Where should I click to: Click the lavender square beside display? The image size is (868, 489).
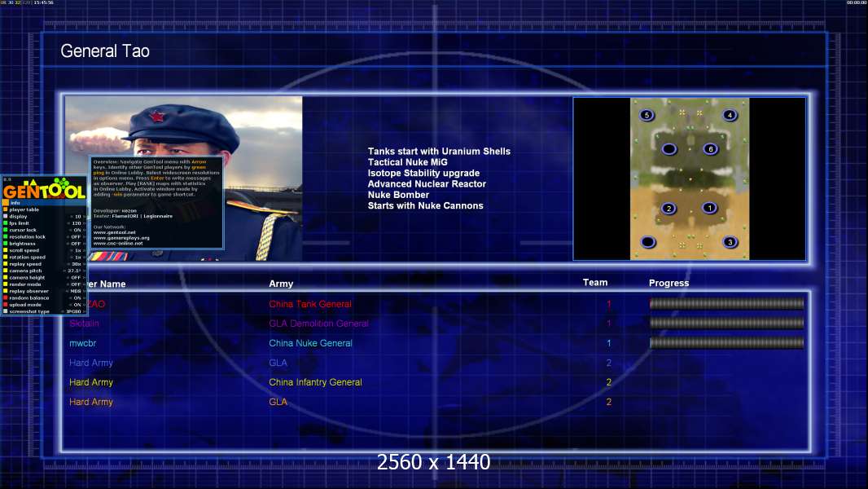coord(6,217)
